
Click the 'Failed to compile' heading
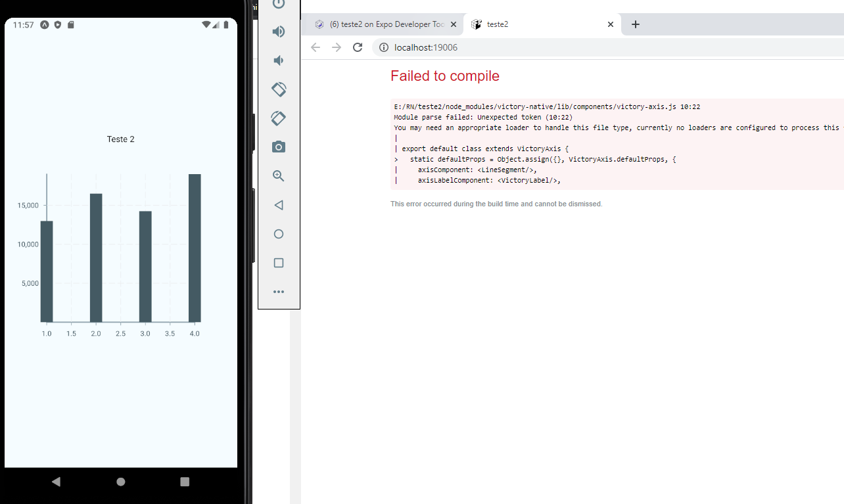(x=445, y=76)
